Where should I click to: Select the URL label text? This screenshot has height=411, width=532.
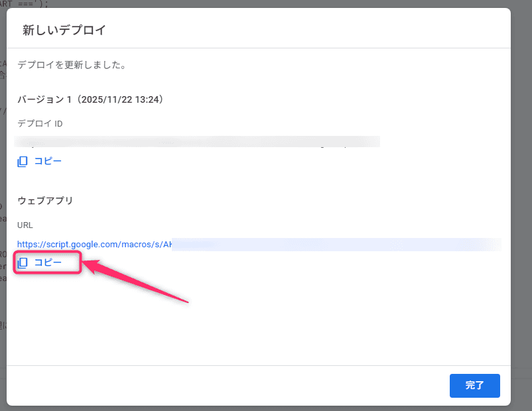[25, 225]
